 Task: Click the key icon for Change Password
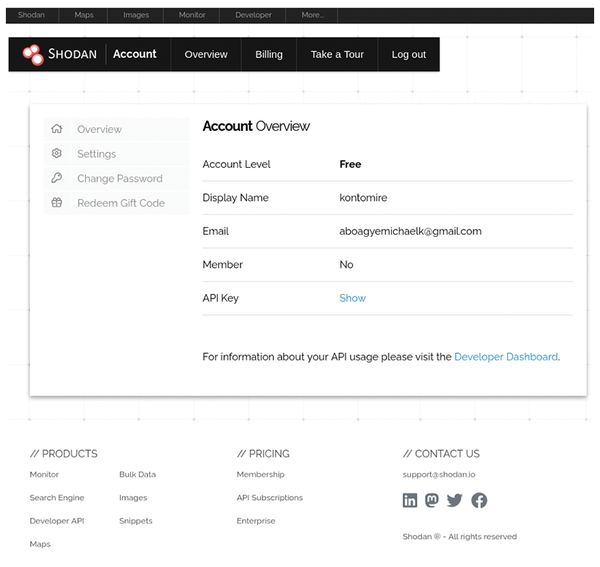tap(57, 178)
